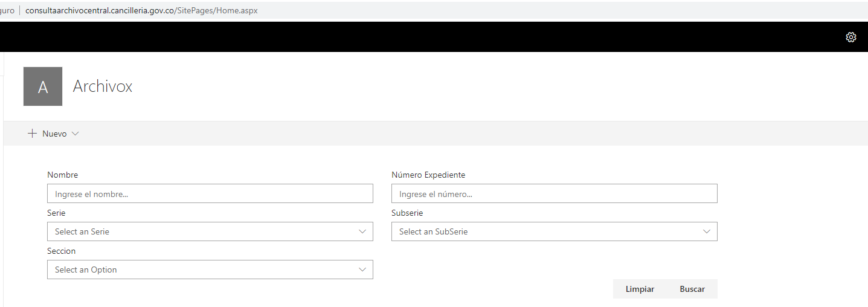Click the browser URL address bar
The width and height of the screenshot is (868, 307).
tap(141, 10)
